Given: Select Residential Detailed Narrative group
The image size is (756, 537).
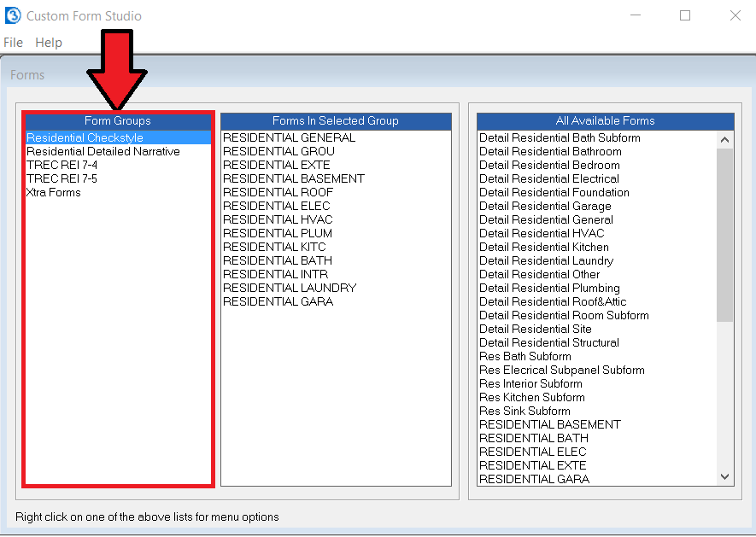Looking at the screenshot, I should click(118, 151).
